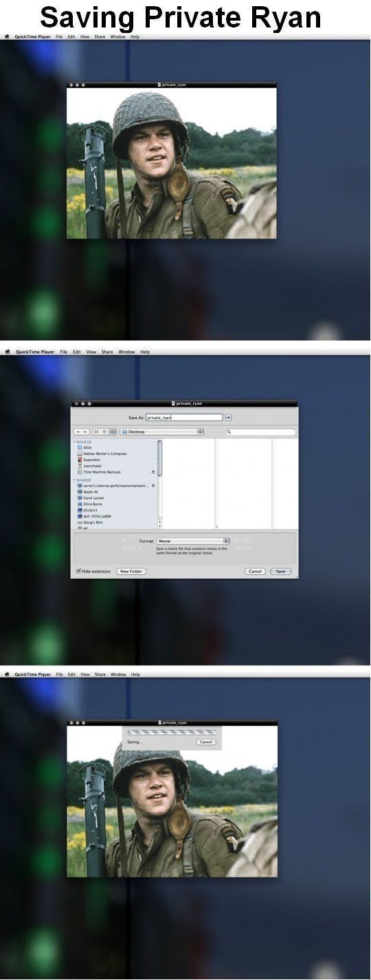Collapse the dialog with the Save As arrow button
This screenshot has width=371, height=980.
tap(229, 417)
